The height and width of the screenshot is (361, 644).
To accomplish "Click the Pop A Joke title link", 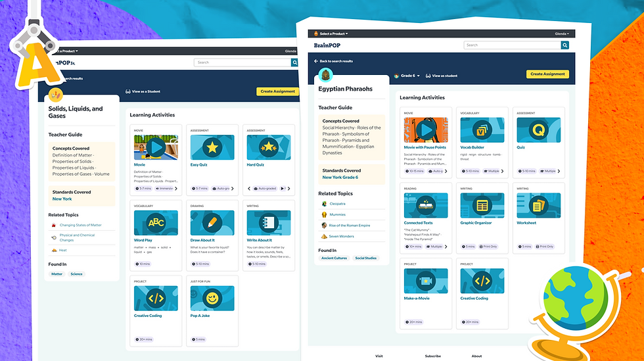I will 200,316.
